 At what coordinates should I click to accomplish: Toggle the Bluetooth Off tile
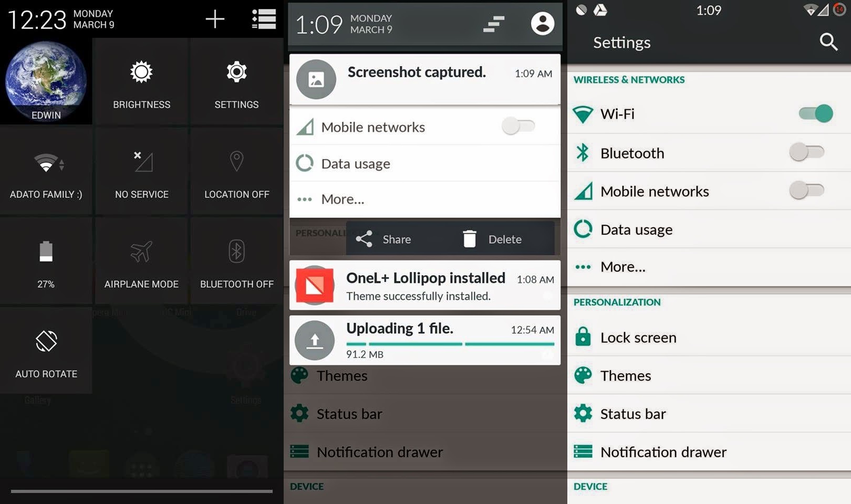click(x=236, y=261)
